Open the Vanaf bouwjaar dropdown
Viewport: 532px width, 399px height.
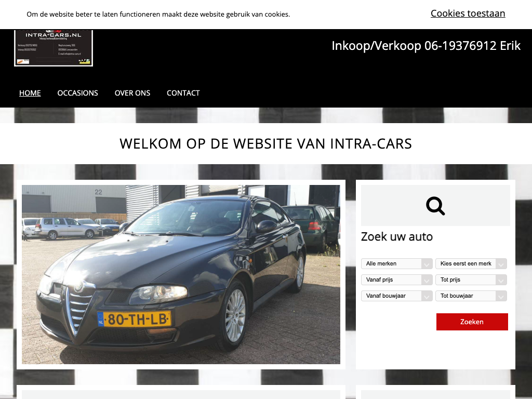(396, 296)
